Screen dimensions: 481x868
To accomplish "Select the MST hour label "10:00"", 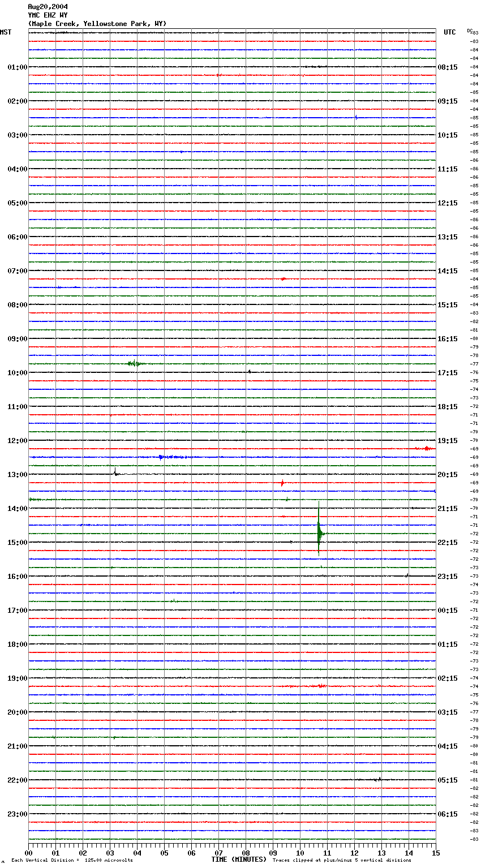I will [x=17, y=373].
